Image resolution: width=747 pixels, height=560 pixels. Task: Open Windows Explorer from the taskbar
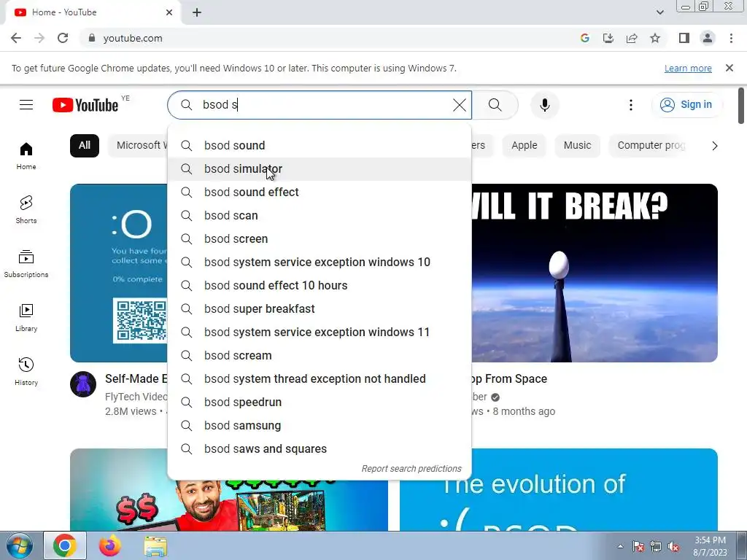click(155, 545)
